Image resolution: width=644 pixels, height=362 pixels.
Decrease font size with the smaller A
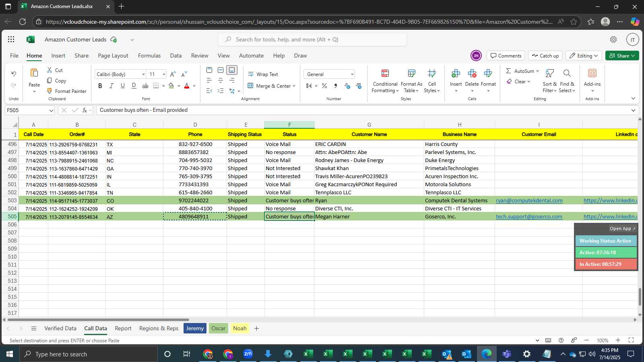tap(184, 74)
